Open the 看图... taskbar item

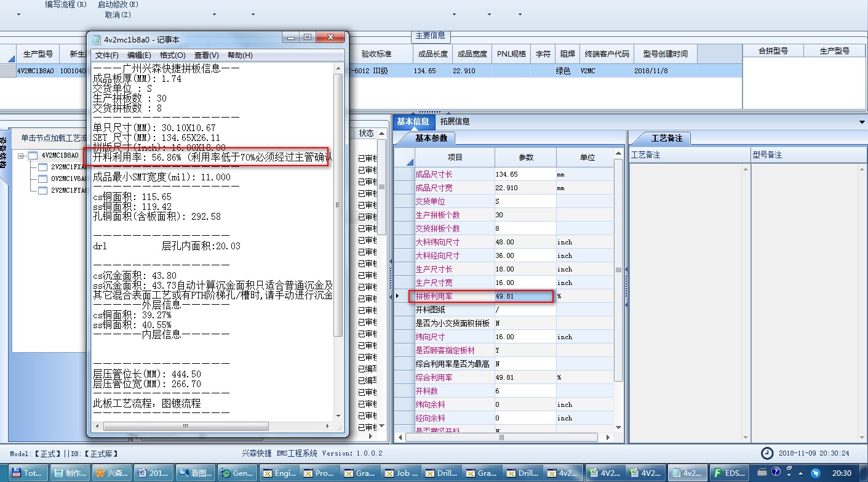coord(194,473)
